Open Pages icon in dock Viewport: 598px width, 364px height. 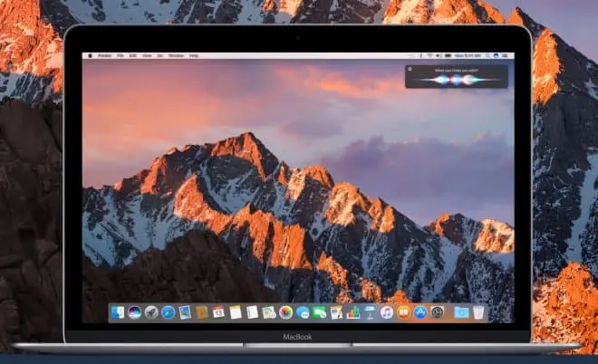click(x=336, y=312)
